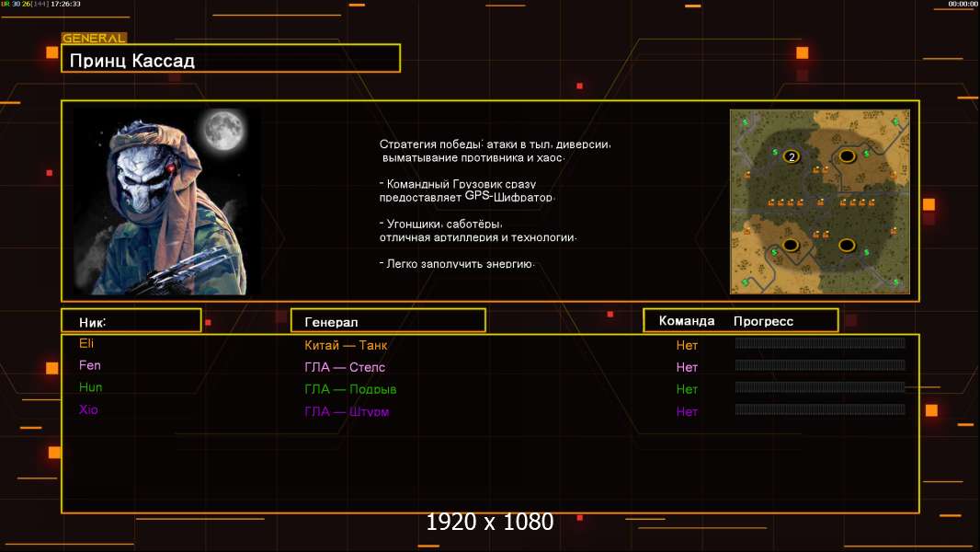The width and height of the screenshot is (980, 552).
Task: Click the Команда column header
Action: click(x=686, y=321)
